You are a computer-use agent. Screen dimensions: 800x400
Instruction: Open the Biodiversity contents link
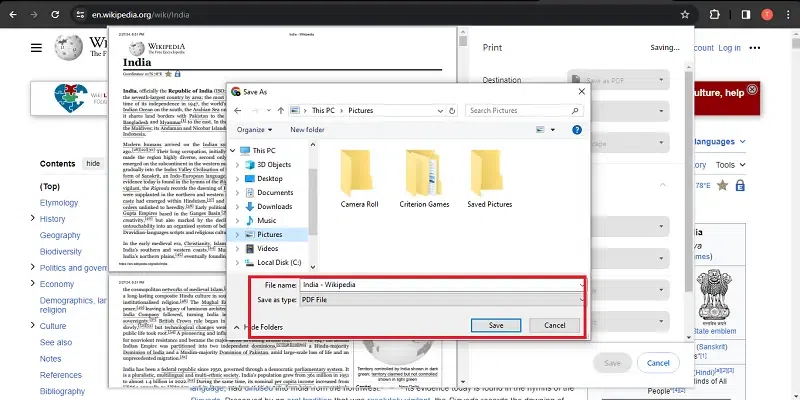pos(61,252)
